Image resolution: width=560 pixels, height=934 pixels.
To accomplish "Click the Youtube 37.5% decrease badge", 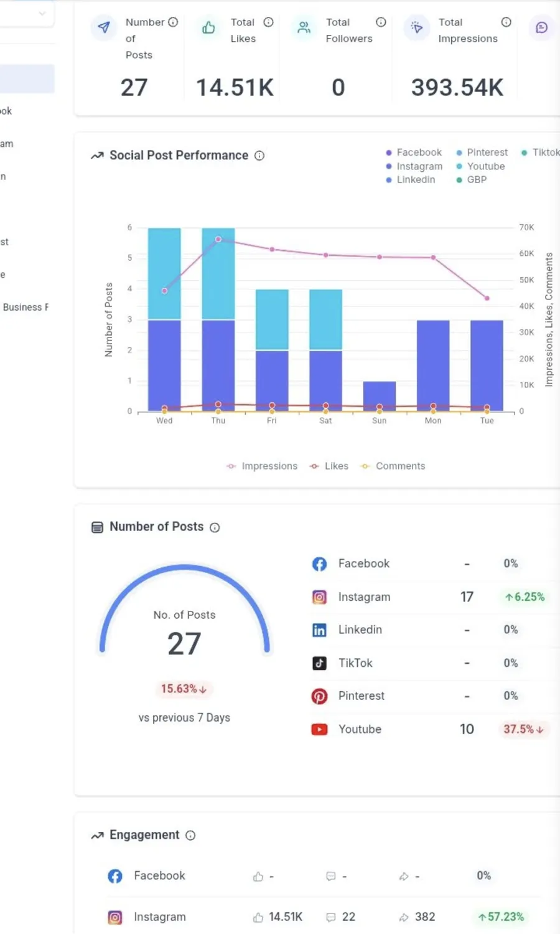I will coord(524,729).
